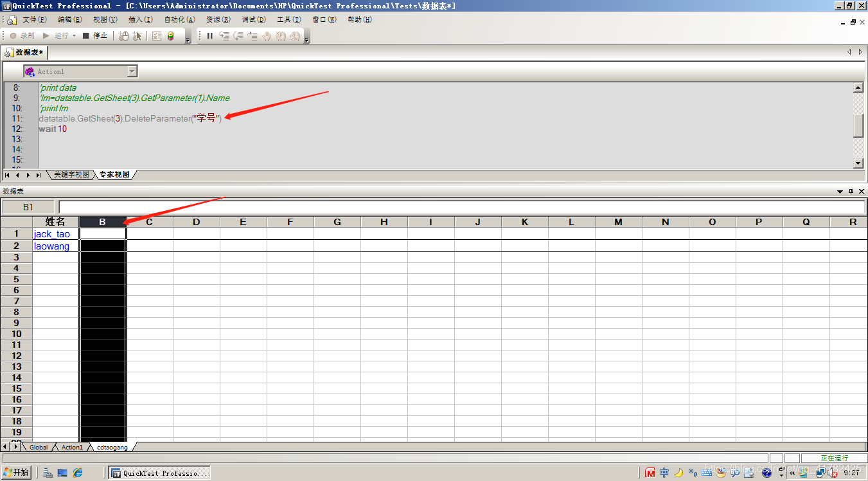Click the jack_tao cell
The width and height of the screenshot is (868, 481).
click(x=56, y=234)
